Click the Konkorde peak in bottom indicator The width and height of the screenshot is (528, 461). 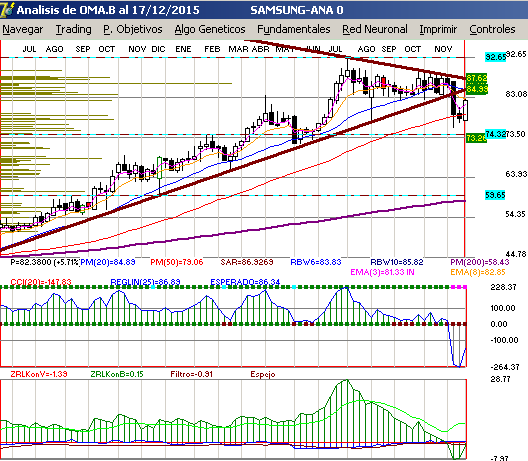pyautogui.click(x=346, y=381)
